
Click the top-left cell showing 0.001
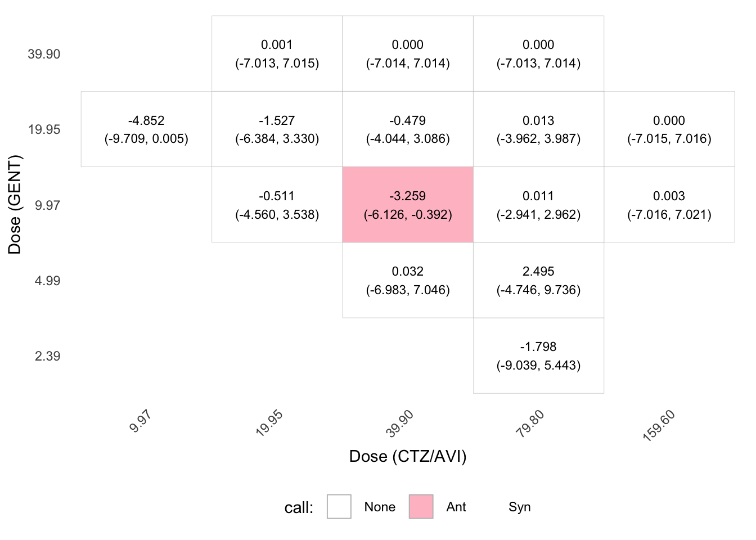pos(277,53)
